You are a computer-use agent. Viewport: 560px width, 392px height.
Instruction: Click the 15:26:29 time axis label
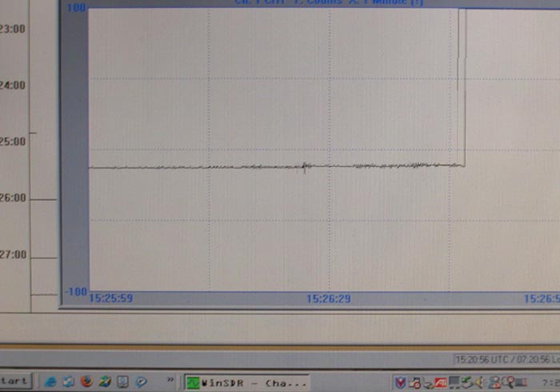click(x=329, y=298)
